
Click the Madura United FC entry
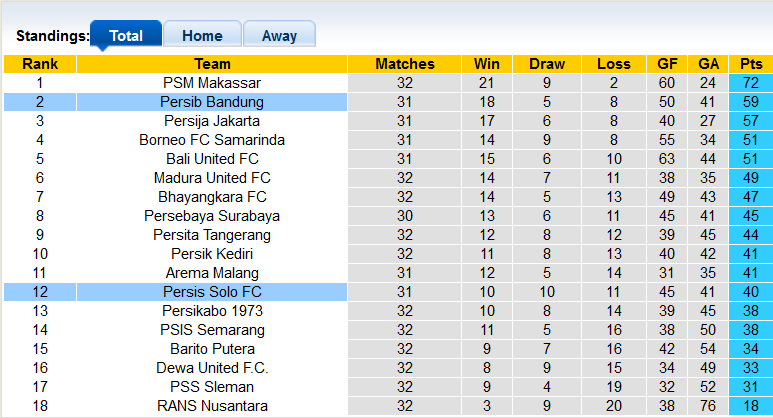point(212,178)
